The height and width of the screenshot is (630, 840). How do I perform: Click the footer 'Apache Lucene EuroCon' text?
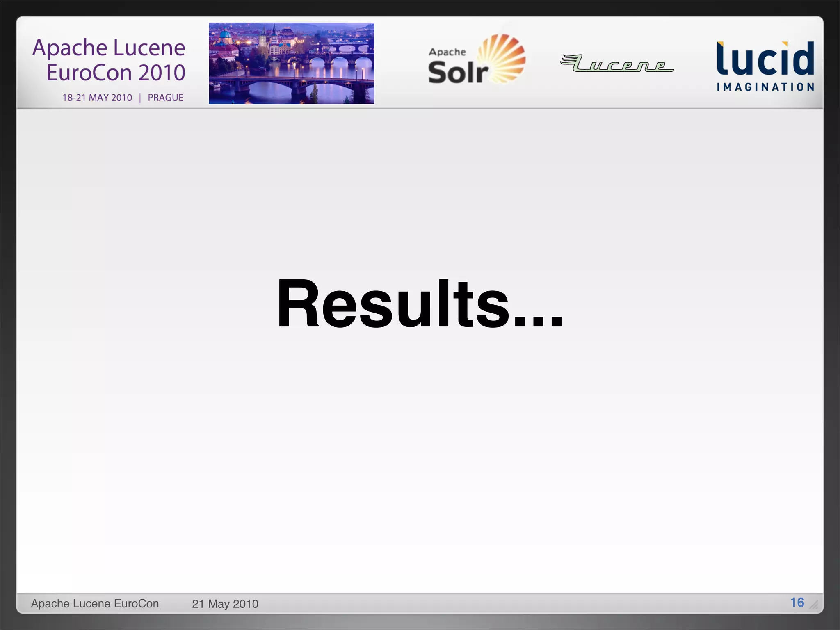click(95, 603)
